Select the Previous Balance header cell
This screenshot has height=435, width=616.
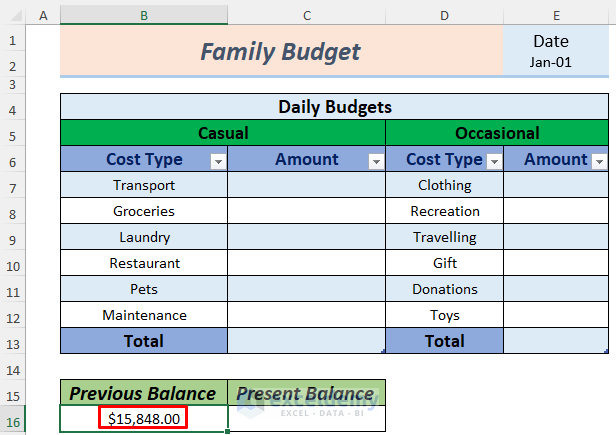143,393
